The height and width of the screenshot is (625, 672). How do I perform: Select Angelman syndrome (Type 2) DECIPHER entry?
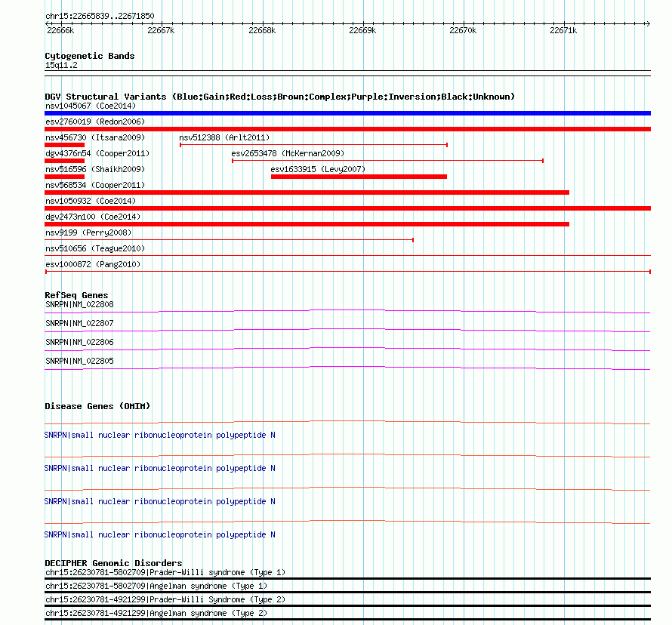point(156,614)
